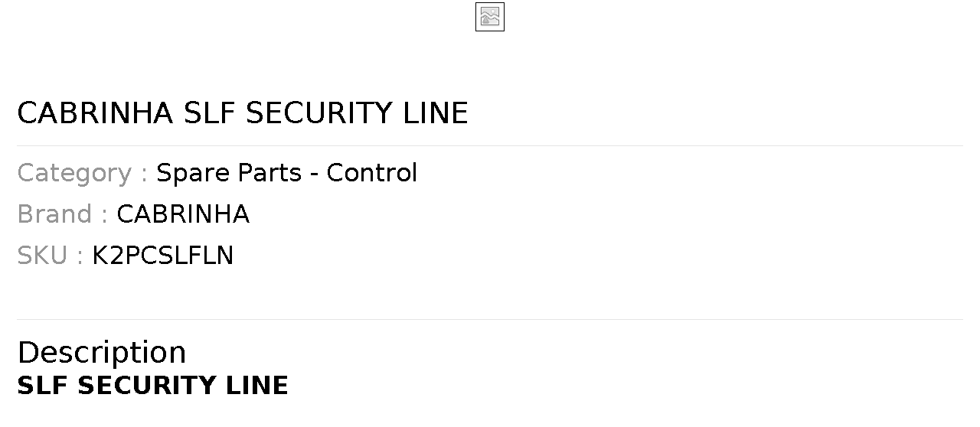The image size is (980, 427).
Task: Click the bold SLF SECURITY LINE description text
Action: [153, 386]
